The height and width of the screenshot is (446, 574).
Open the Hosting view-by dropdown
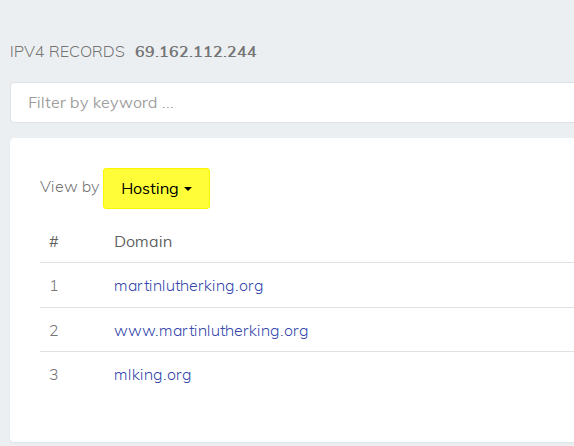point(156,189)
